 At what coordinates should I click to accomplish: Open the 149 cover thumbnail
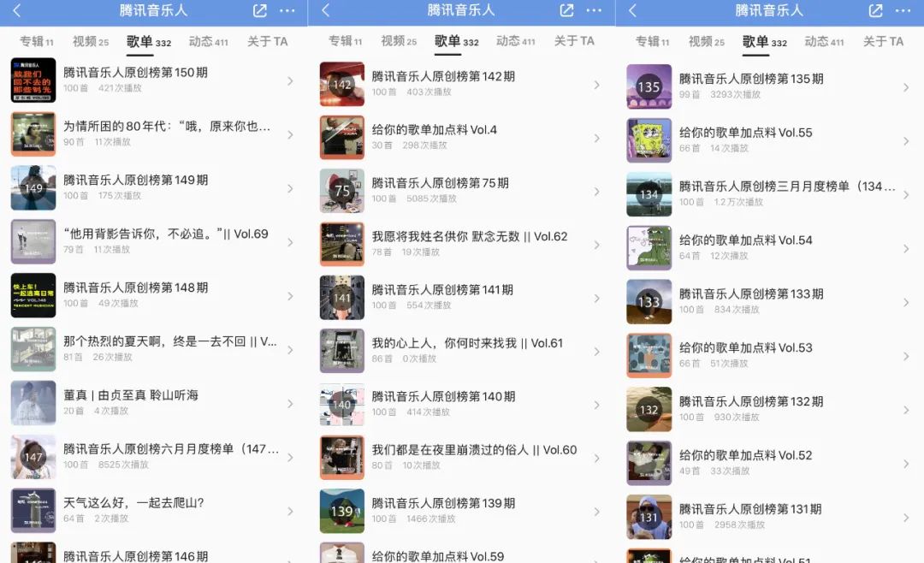(x=33, y=188)
